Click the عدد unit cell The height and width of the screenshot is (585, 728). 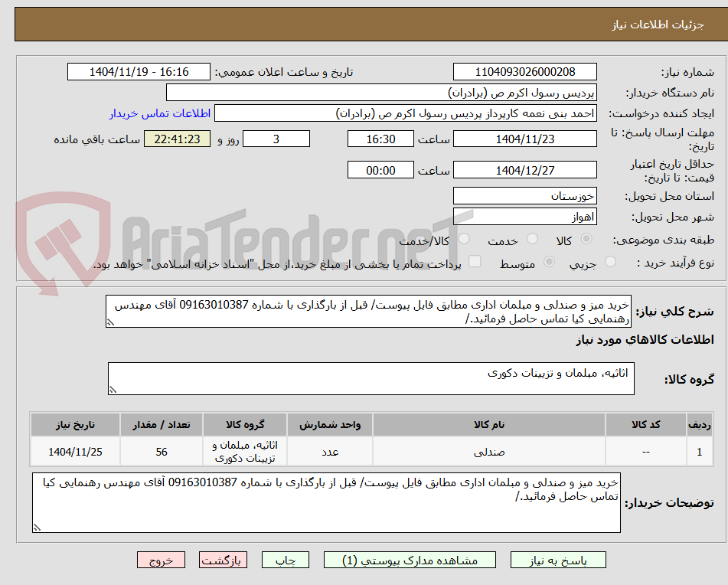(x=330, y=452)
